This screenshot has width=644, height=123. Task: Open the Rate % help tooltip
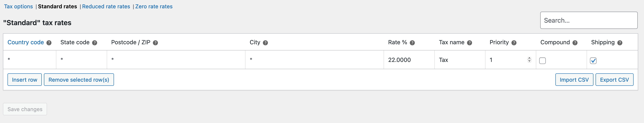click(412, 42)
